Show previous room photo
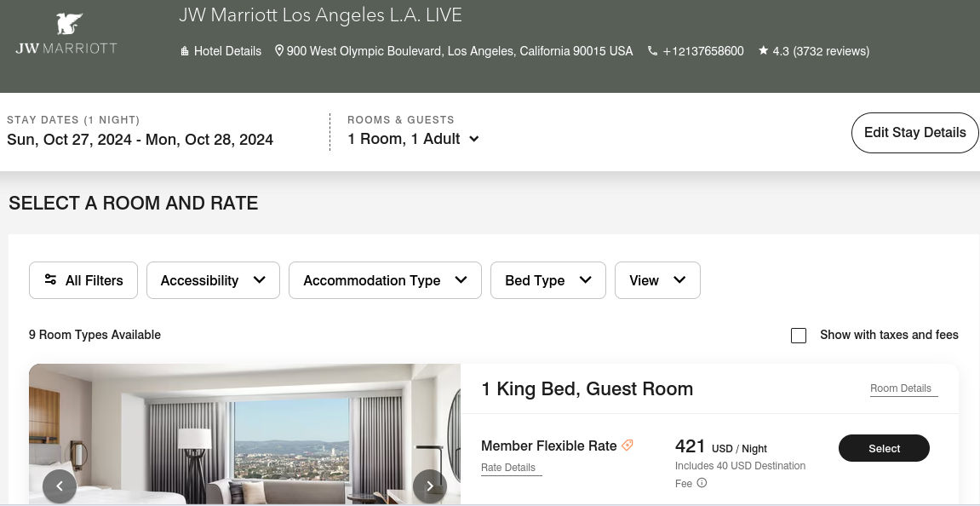This screenshot has width=980, height=506. tap(60, 486)
